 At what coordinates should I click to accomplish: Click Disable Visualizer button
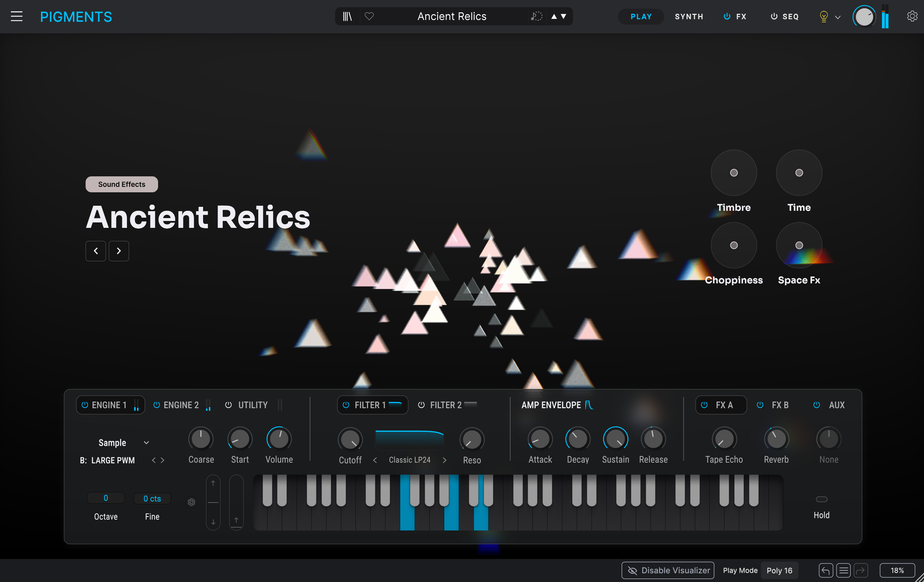coord(668,570)
